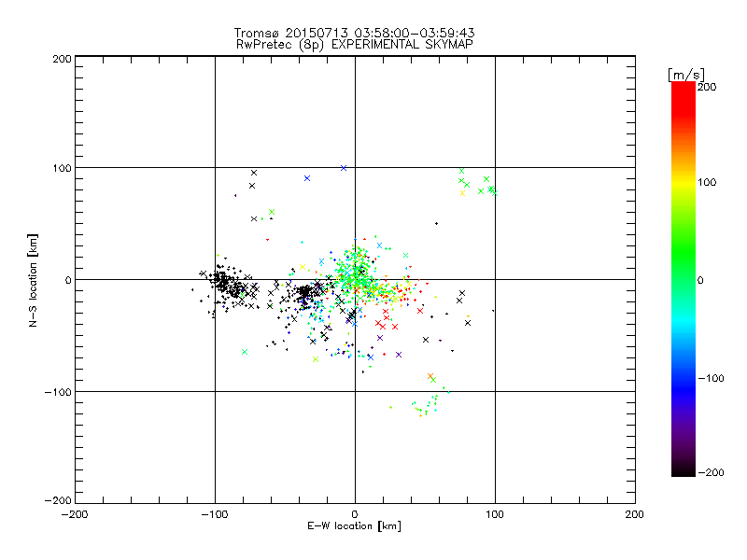
Task: Click the color bar's "200" top label
Action: coord(707,87)
